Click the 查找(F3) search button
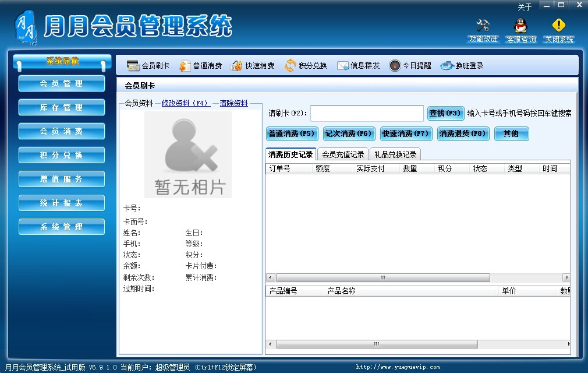 [x=445, y=113]
